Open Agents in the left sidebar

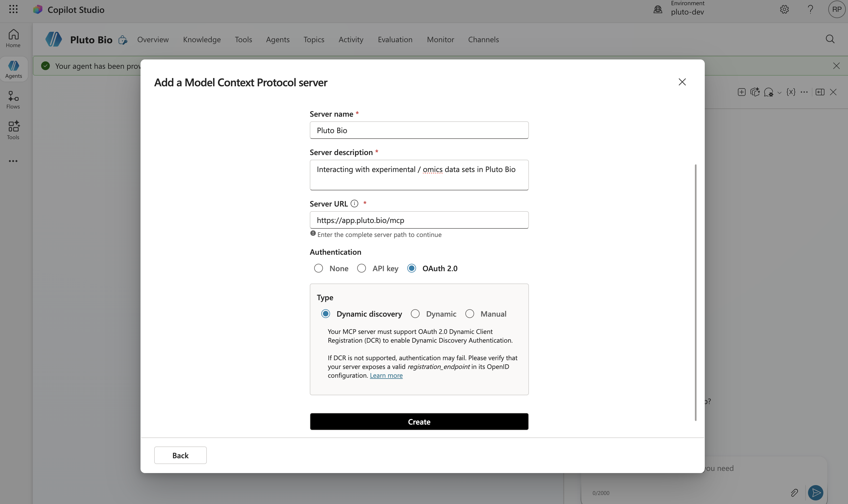14,69
